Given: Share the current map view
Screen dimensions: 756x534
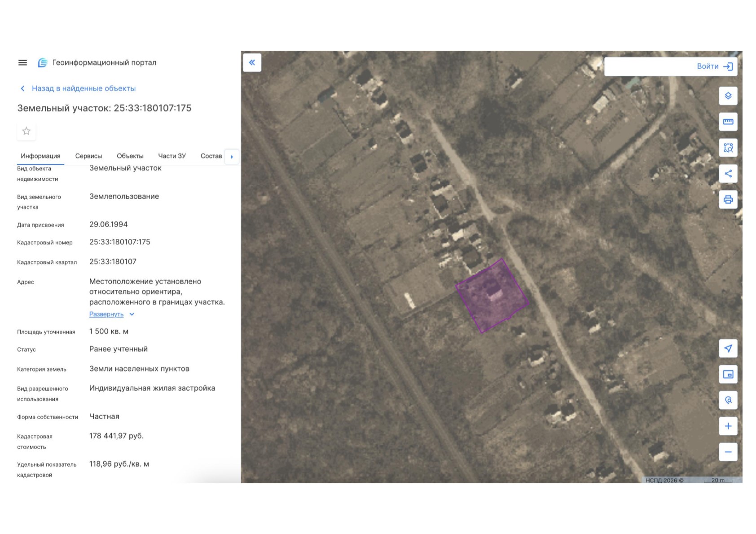Looking at the screenshot, I should pyautogui.click(x=728, y=174).
